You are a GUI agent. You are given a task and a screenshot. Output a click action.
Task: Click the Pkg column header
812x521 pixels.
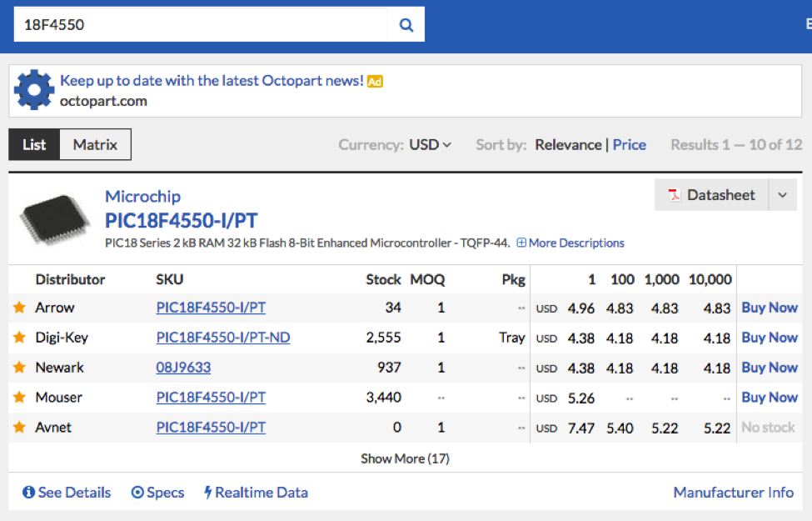tap(514, 279)
